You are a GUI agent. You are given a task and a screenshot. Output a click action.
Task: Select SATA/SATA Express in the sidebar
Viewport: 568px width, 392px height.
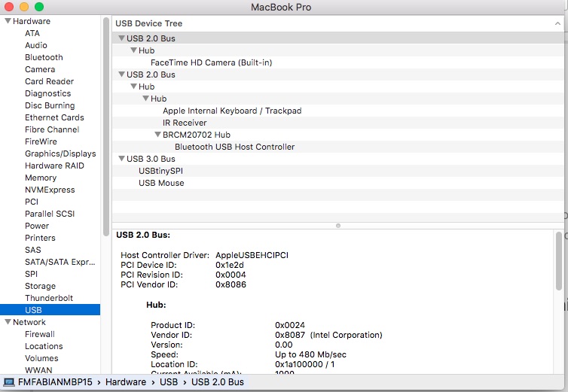(x=60, y=262)
